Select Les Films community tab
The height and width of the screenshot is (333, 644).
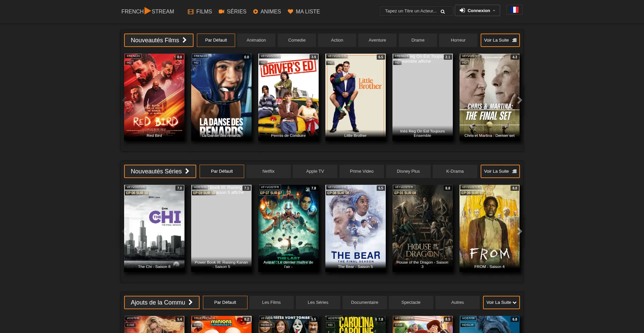pyautogui.click(x=271, y=302)
